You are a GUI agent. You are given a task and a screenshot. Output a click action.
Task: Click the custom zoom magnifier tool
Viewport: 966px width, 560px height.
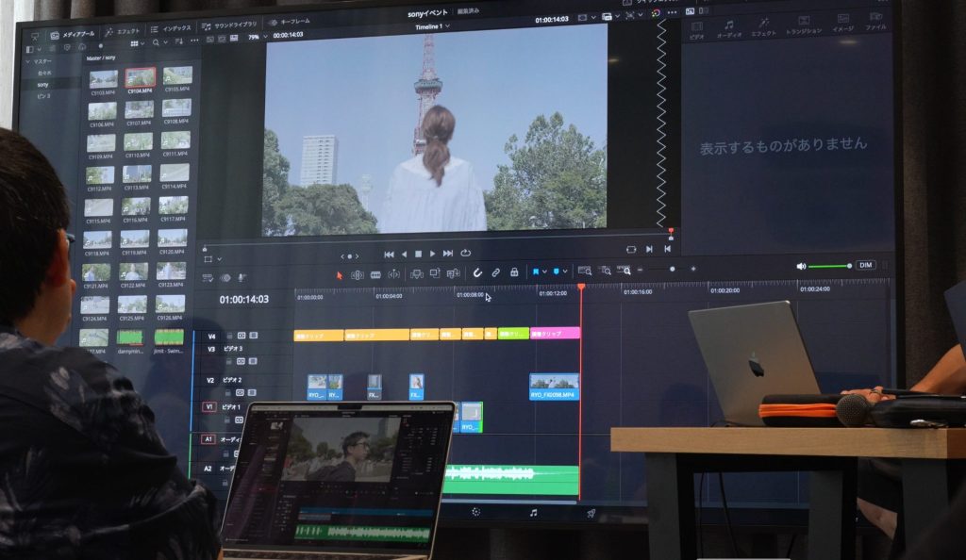[624, 271]
